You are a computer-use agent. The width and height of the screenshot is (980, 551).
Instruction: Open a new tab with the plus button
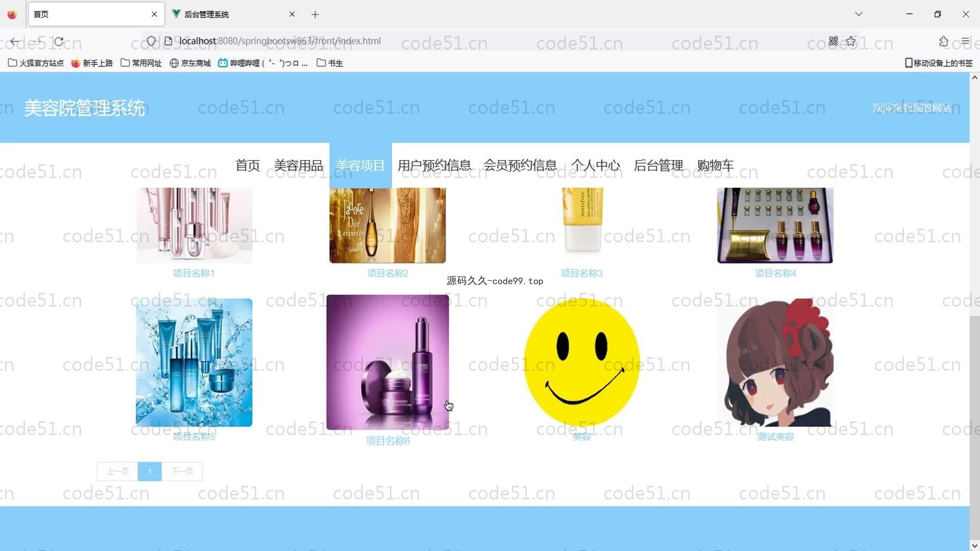coord(315,14)
